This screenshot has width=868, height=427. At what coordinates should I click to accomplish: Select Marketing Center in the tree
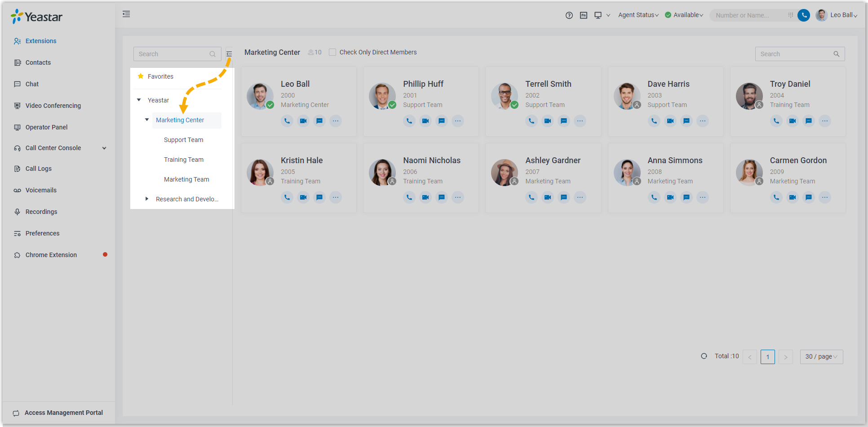point(180,120)
